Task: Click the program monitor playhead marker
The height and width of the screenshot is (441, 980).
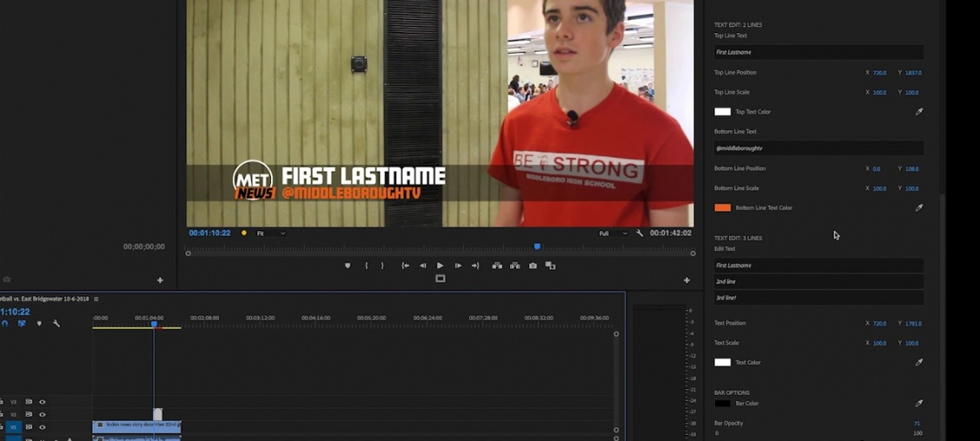Action: [x=537, y=247]
